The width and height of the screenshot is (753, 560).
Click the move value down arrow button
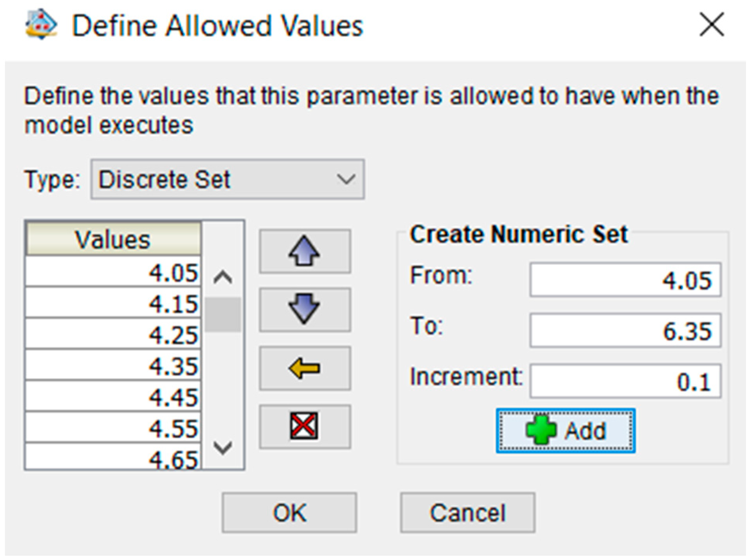pyautogui.click(x=305, y=309)
